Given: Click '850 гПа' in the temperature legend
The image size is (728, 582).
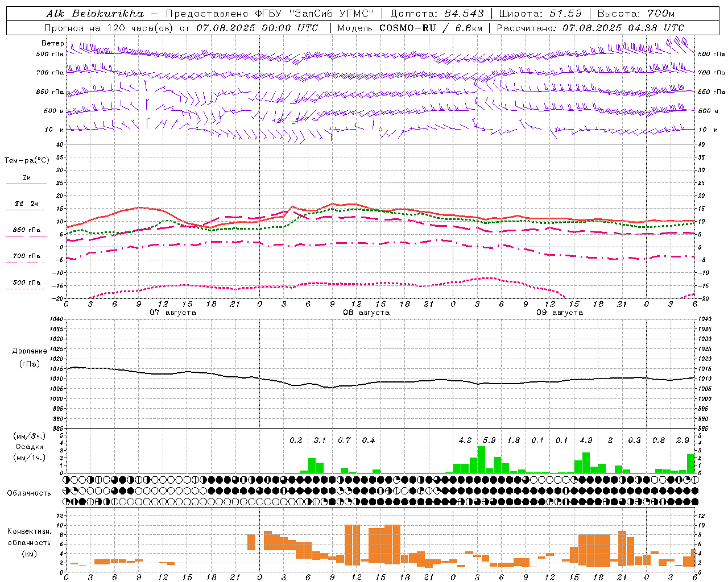Looking at the screenshot, I should 26,230.
